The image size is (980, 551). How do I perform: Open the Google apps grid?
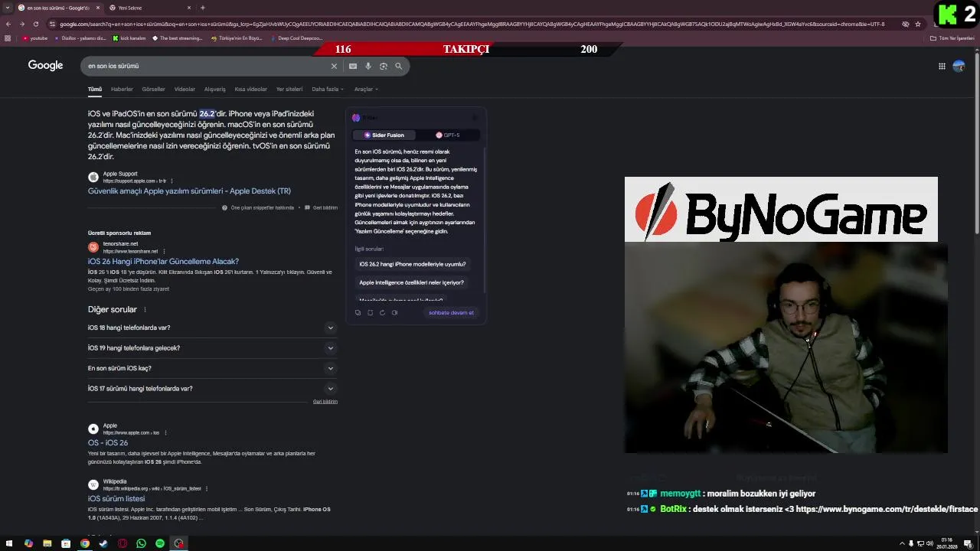click(x=942, y=66)
